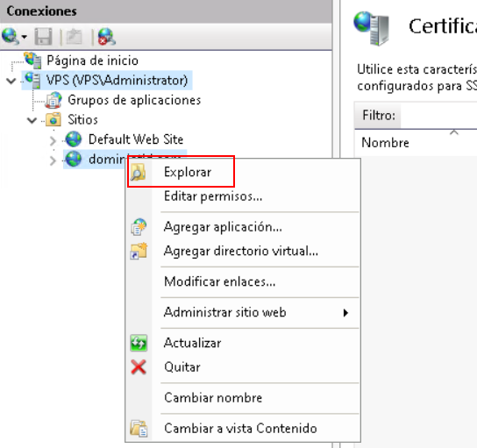This screenshot has width=477, height=448.
Task: Choose Explorar from the context menu
Action: (x=188, y=172)
